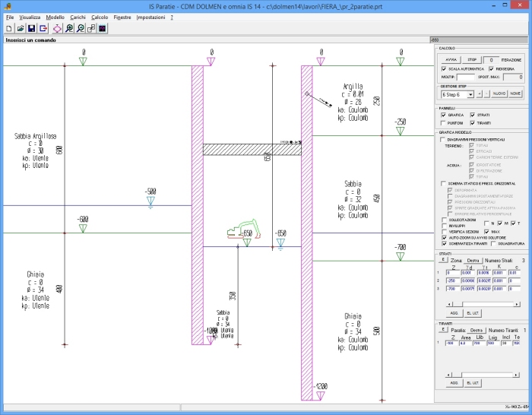Click the E button in Strati panel

(443, 260)
